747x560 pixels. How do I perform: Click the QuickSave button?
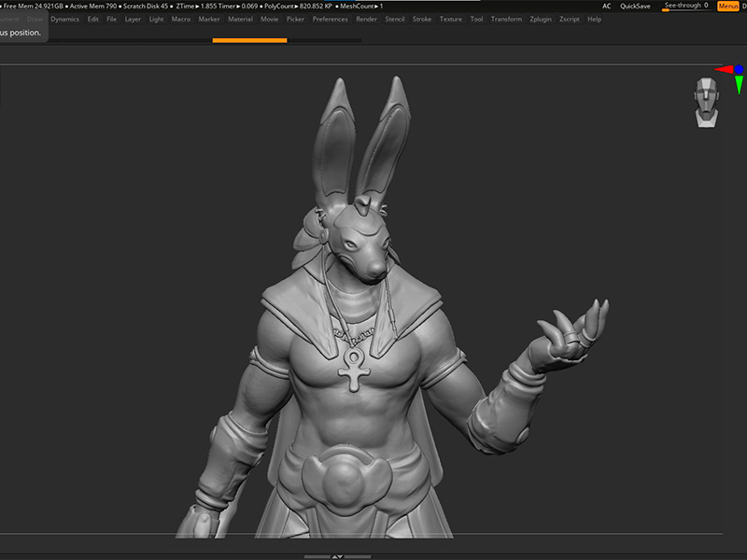click(635, 5)
